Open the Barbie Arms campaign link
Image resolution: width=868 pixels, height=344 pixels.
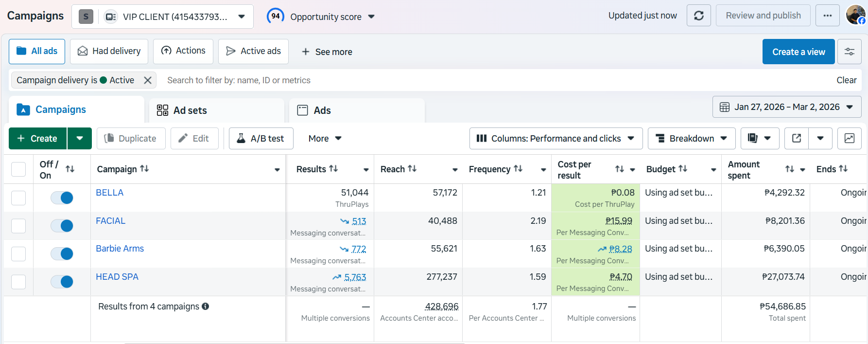click(120, 249)
